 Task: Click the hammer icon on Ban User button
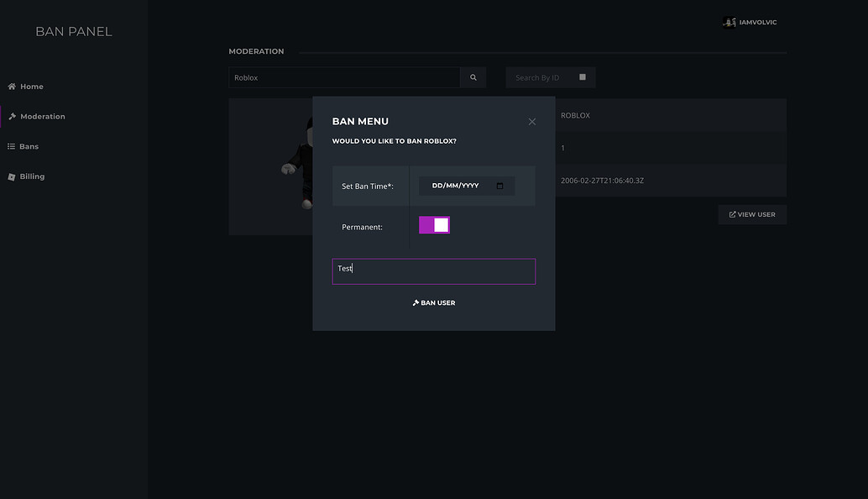(x=415, y=302)
